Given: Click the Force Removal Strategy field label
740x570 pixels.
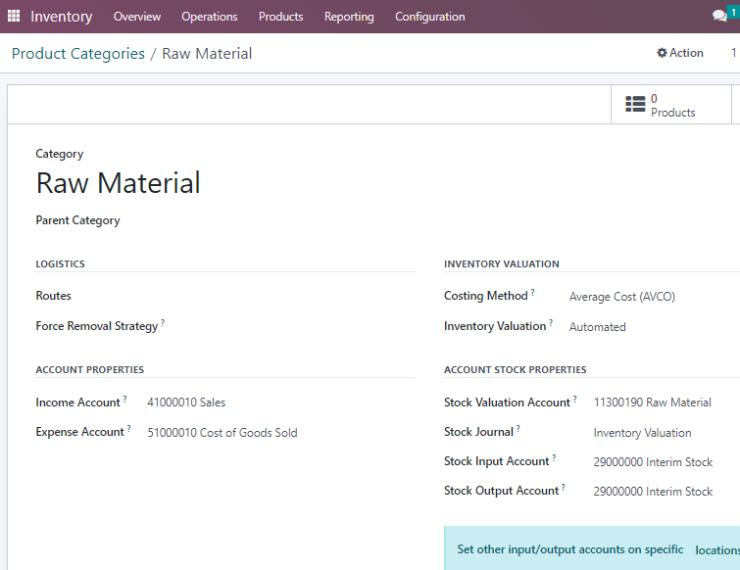Looking at the screenshot, I should point(97,326).
